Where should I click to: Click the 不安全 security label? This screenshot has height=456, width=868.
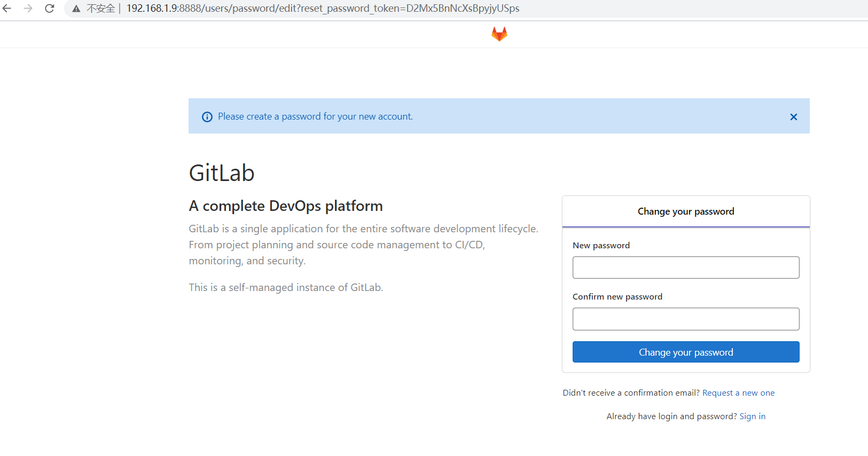pyautogui.click(x=100, y=9)
